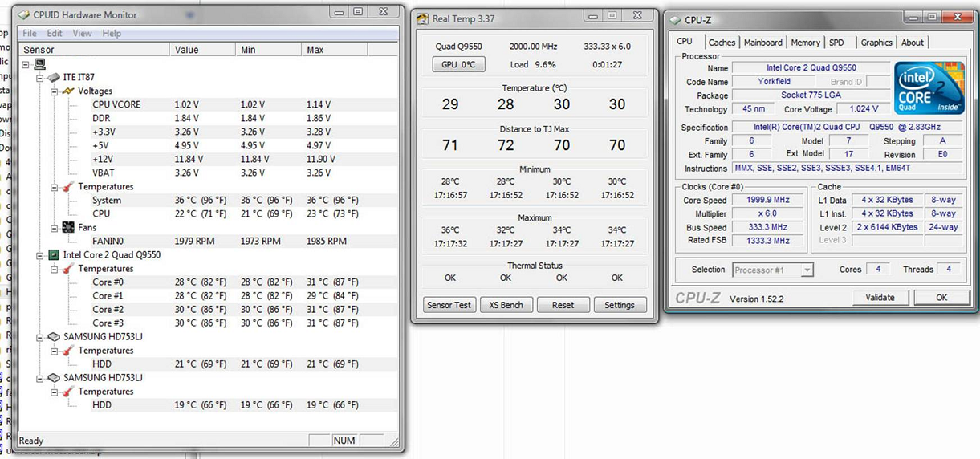Collapse the second SAMSUNG HD753LJ node
The width and height of the screenshot is (980, 459).
41,377
